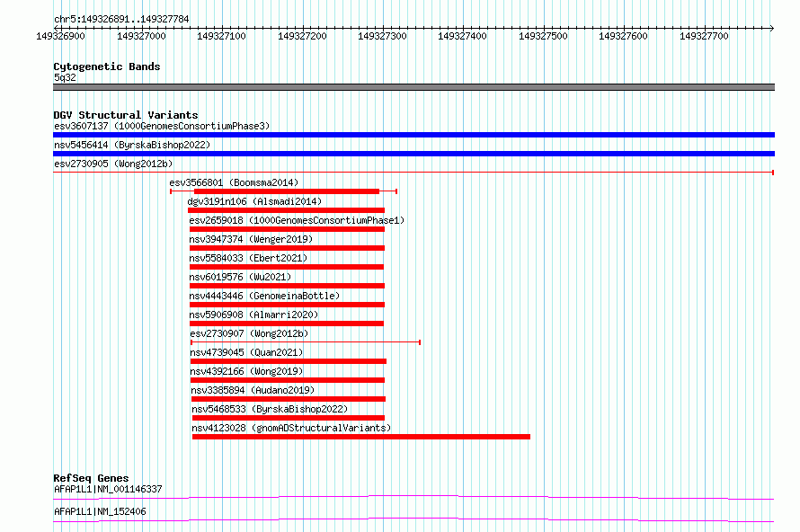800x532 pixels.
Task: Click the nsv3385894 Audano2019 label
Action: [253, 390]
